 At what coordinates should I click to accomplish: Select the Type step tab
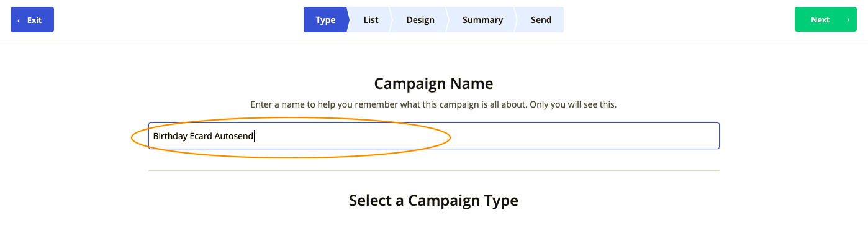325,20
